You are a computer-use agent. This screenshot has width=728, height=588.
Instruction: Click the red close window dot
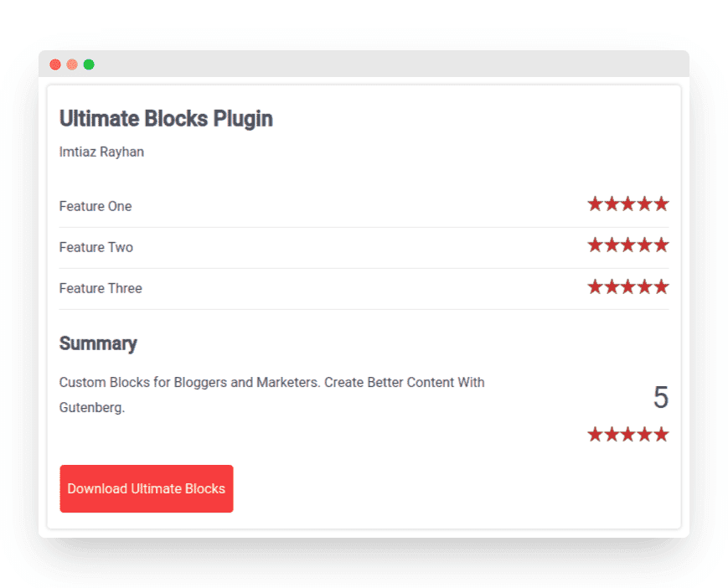[55, 64]
